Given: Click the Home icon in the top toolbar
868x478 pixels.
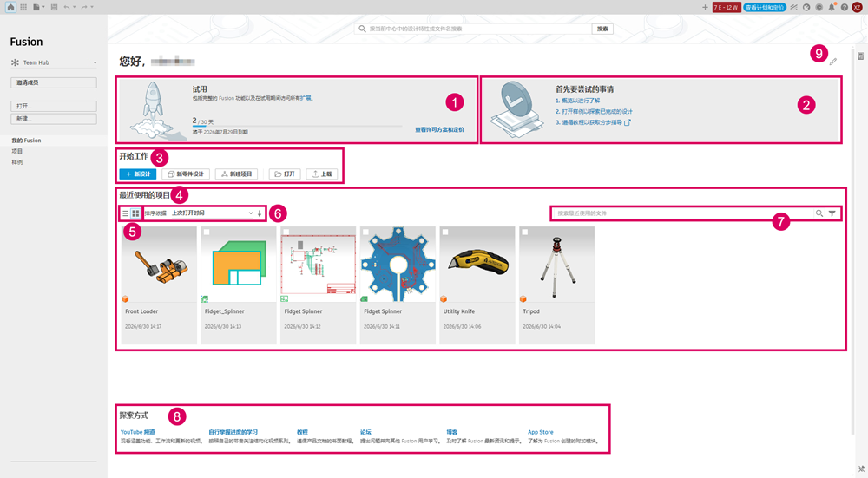Looking at the screenshot, I should [x=10, y=7].
